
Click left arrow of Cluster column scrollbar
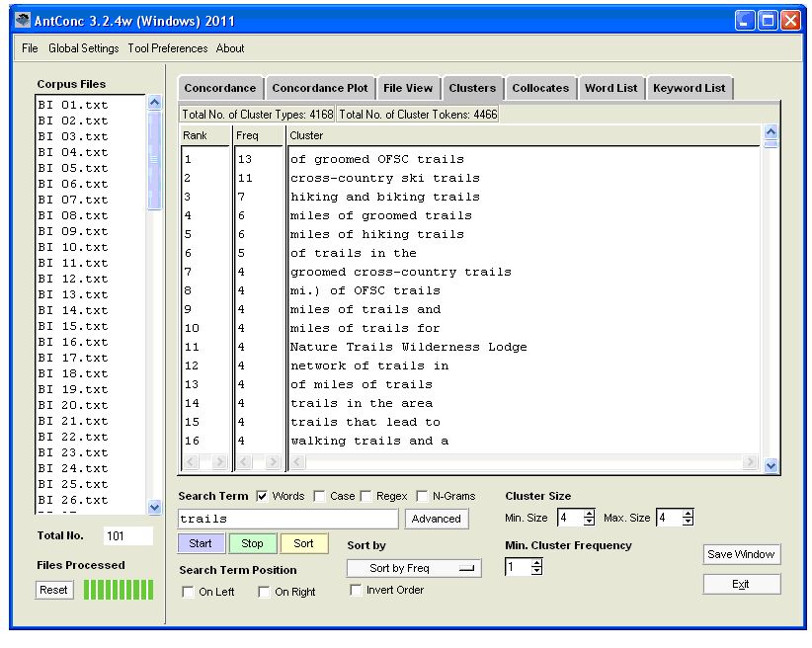(x=297, y=461)
